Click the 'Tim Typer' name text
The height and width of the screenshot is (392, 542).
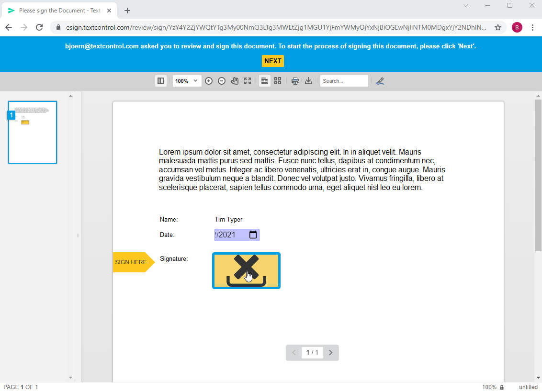tap(228, 220)
